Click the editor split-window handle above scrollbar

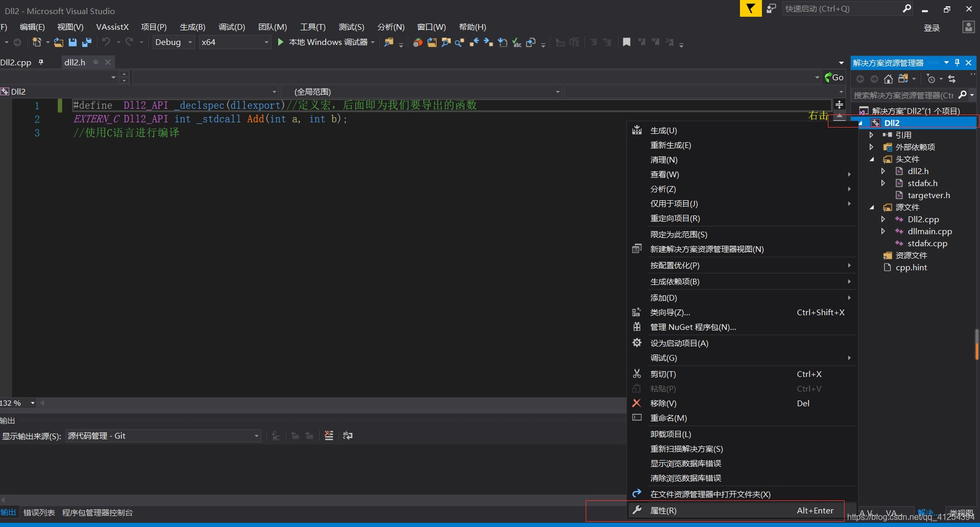839,105
